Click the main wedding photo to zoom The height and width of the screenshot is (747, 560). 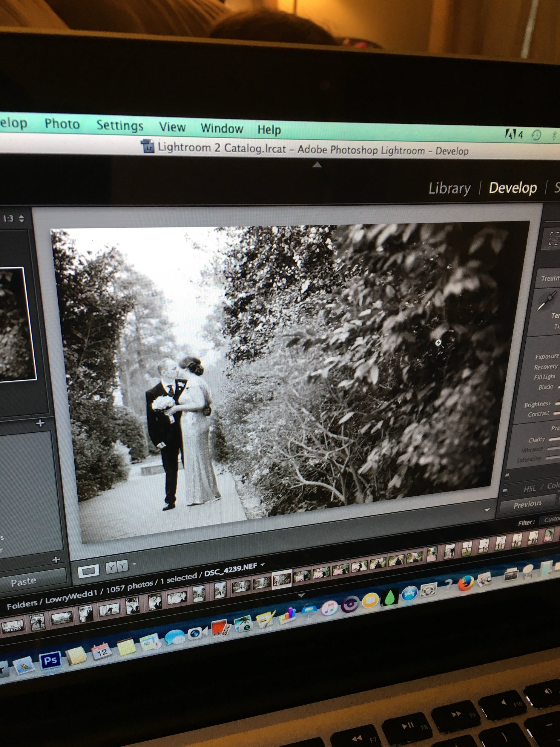[x=290, y=382]
